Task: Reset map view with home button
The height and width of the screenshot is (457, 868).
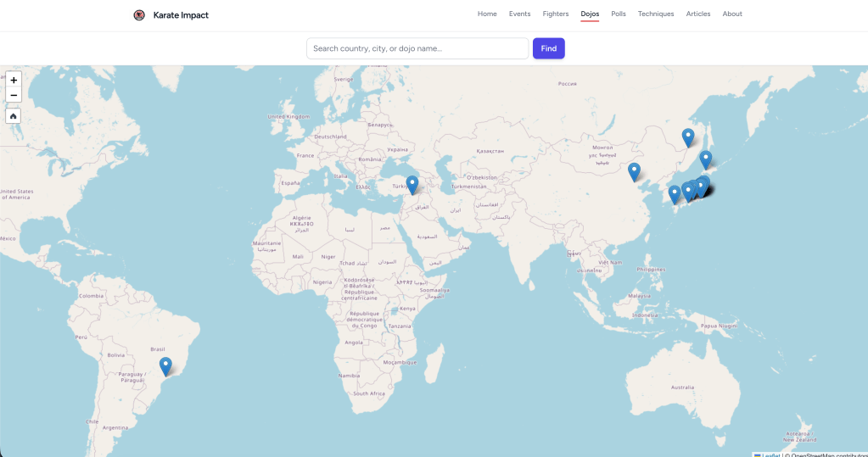Action: [14, 116]
